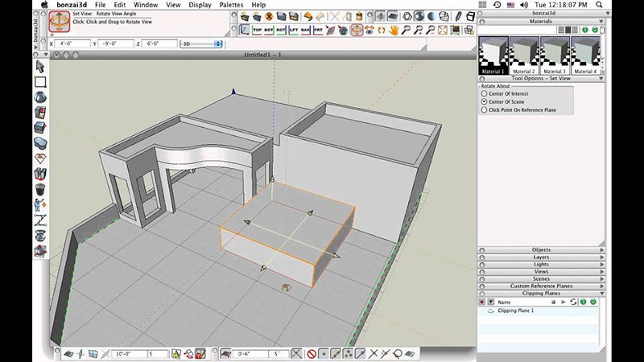
Task: Click the Fit All view icon
Action: tap(442, 30)
